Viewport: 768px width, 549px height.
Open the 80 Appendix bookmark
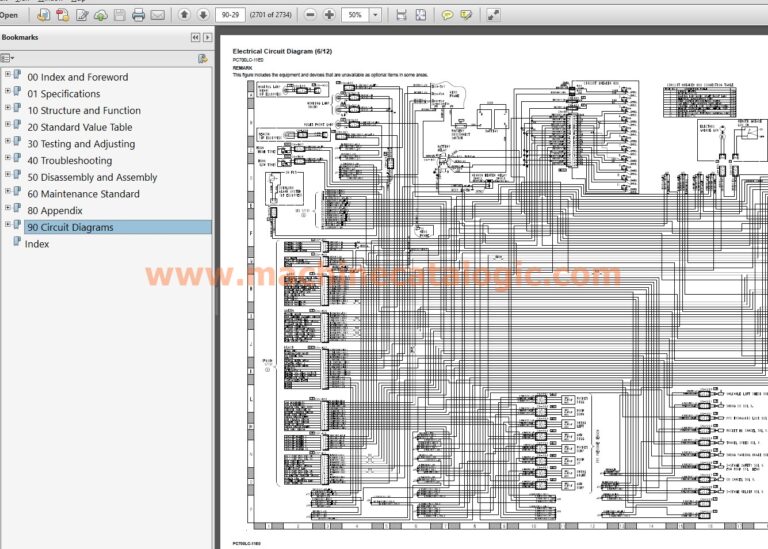pyautogui.click(x=55, y=211)
